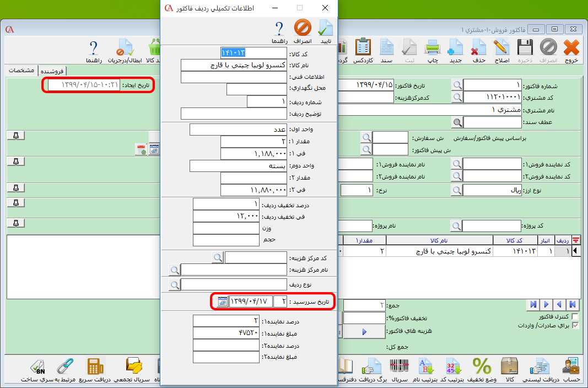
Task: Open the نوع ارز currency lookup button
Action: pos(456,190)
